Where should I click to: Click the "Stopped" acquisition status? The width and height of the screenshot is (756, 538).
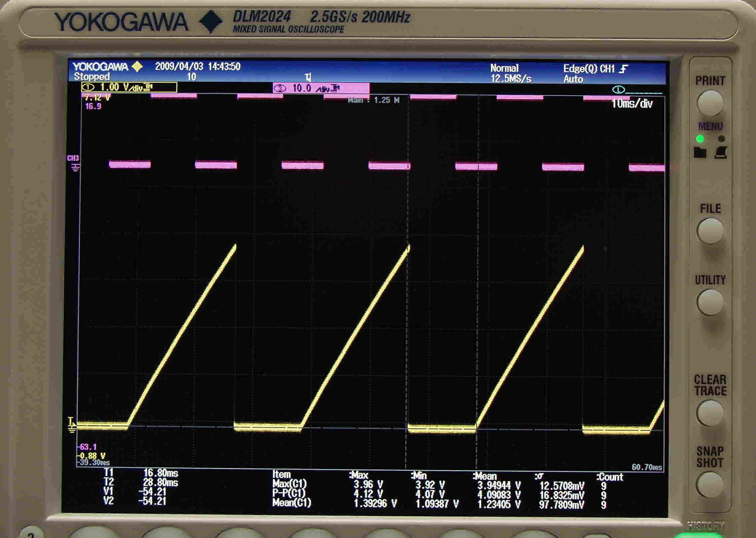(x=92, y=77)
